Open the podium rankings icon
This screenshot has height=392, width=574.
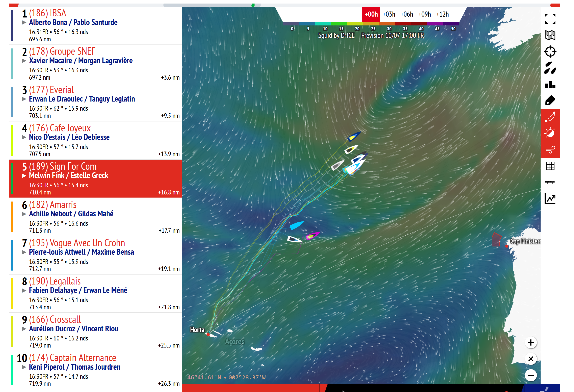(x=550, y=85)
